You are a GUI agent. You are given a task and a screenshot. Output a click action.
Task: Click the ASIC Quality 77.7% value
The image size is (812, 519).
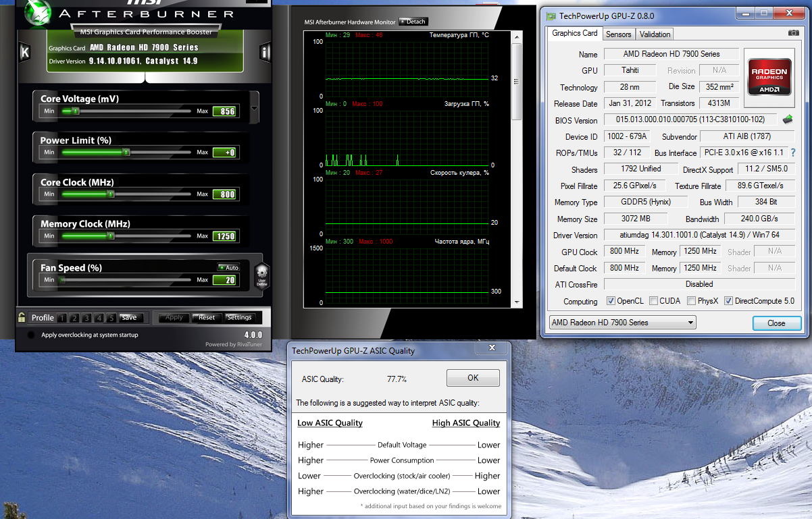tap(397, 379)
